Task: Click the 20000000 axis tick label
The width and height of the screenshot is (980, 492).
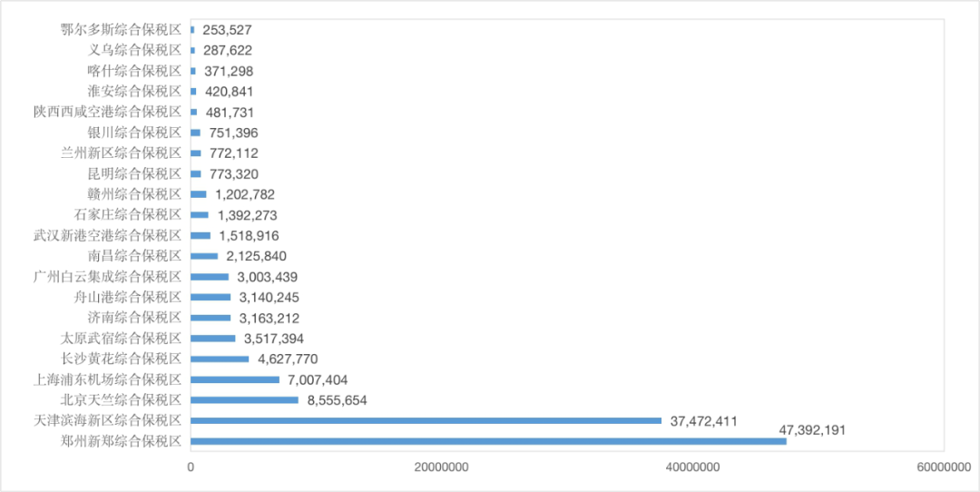Action: (x=442, y=467)
